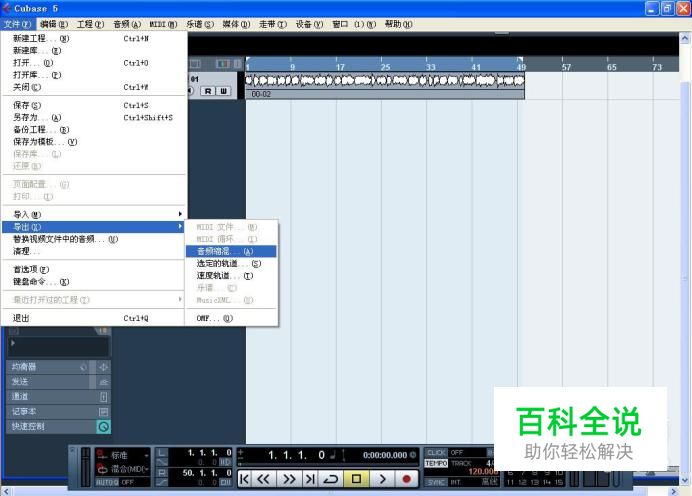The height and width of the screenshot is (496, 692).
Task: Choose 关闭 (Close) from File menu
Action: pos(94,87)
